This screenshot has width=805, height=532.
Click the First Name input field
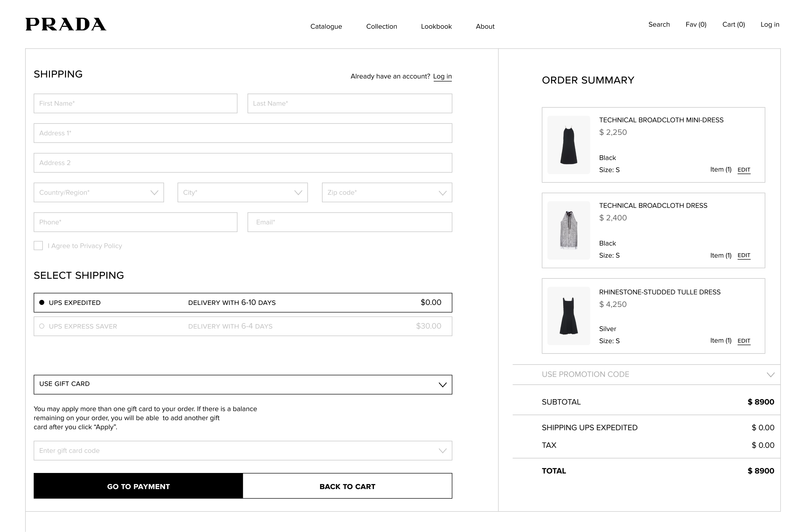coord(136,104)
